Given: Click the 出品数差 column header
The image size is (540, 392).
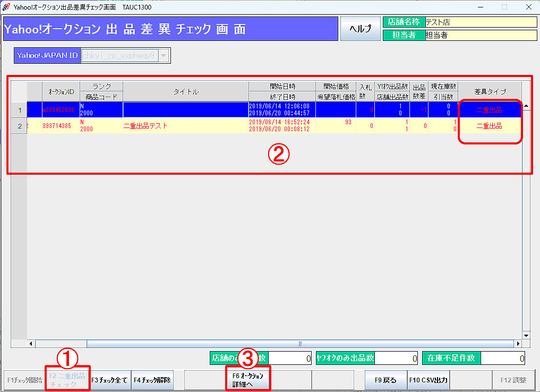Looking at the screenshot, I should click(419, 92).
